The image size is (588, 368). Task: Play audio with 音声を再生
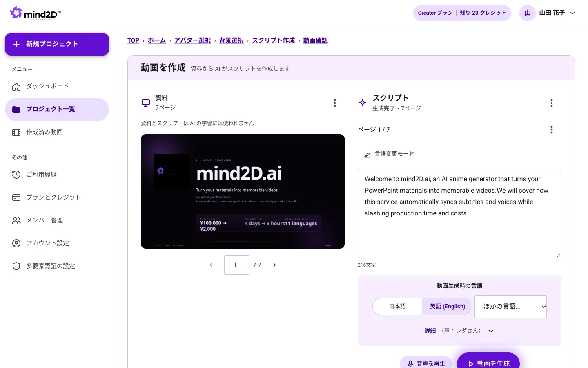point(426,362)
